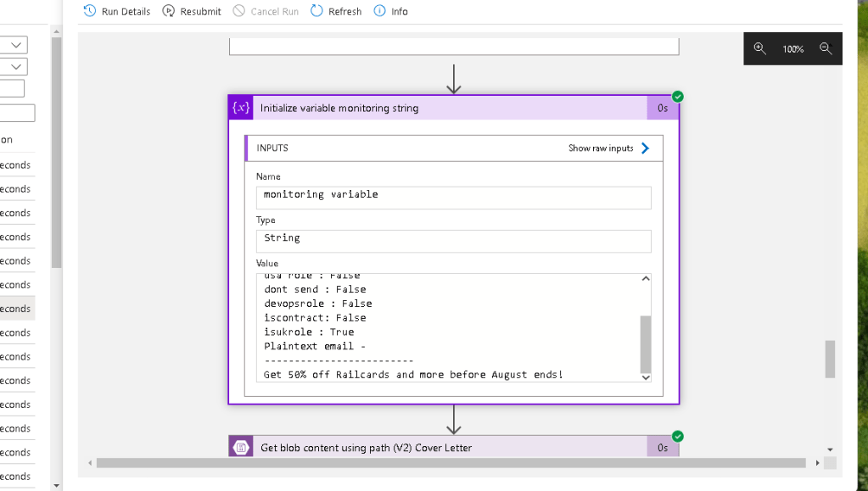Zoom in on the designer canvas
Viewport: 868px width, 491px height.
pos(759,48)
